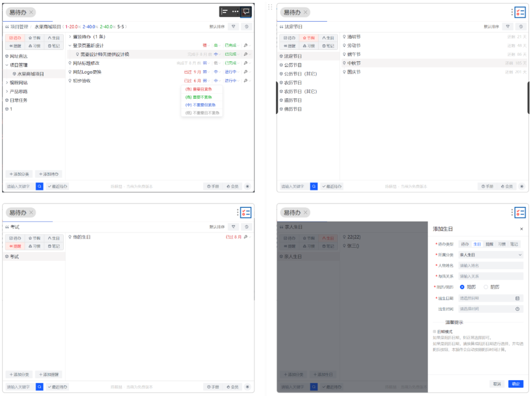Collapse the 登录页面新设计 task
The image size is (532, 396).
point(70,45)
